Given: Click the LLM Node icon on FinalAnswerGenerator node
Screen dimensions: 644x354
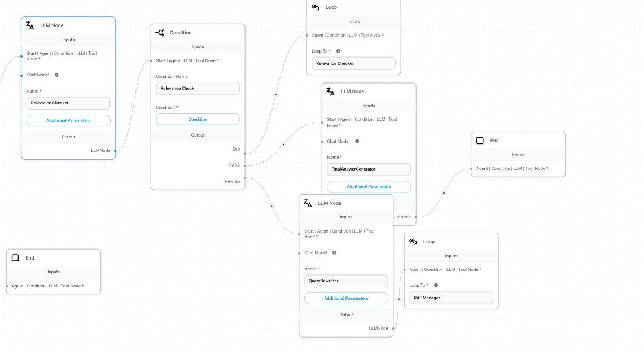Looking at the screenshot, I should pos(331,91).
